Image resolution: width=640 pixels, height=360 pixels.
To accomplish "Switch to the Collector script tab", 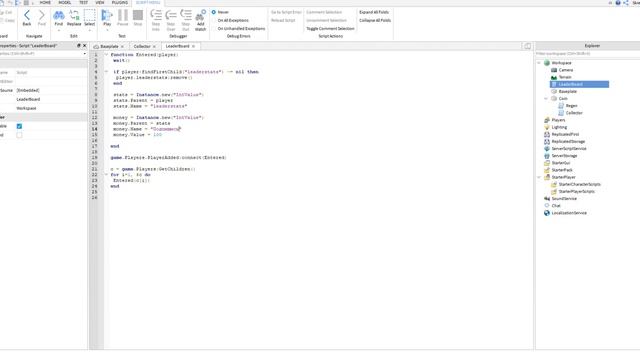I will coord(142,47).
